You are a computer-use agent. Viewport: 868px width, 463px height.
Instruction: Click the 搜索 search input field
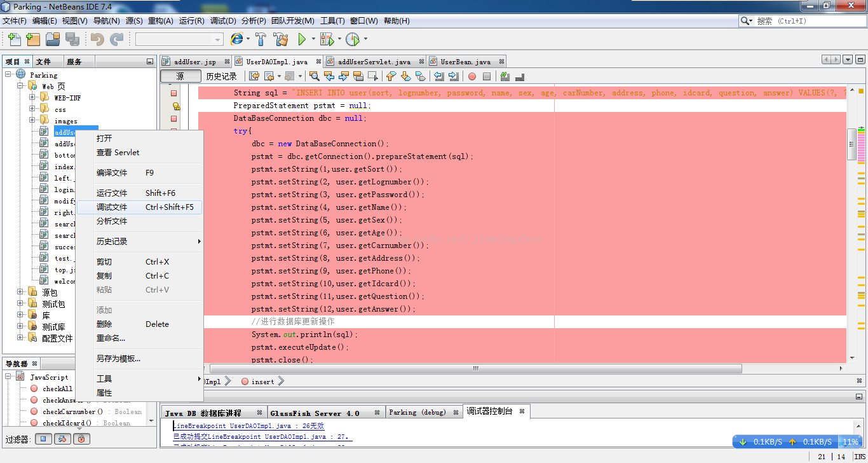[810, 21]
